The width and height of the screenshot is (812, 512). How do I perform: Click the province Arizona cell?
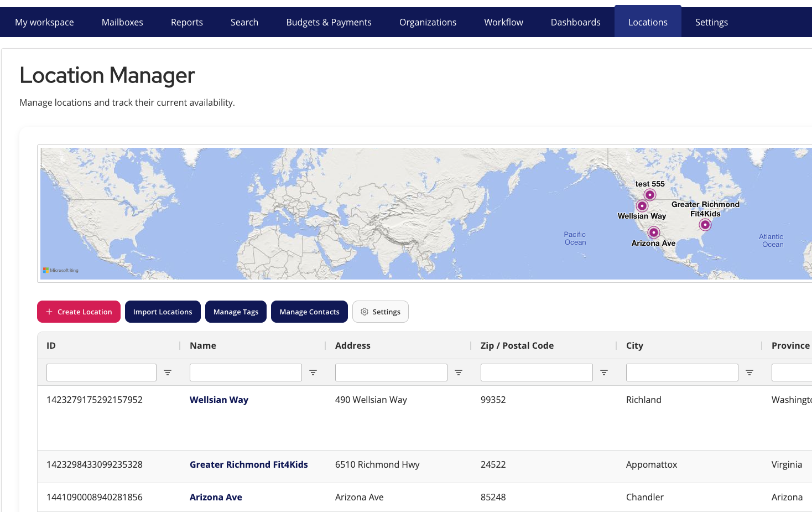coord(787,497)
